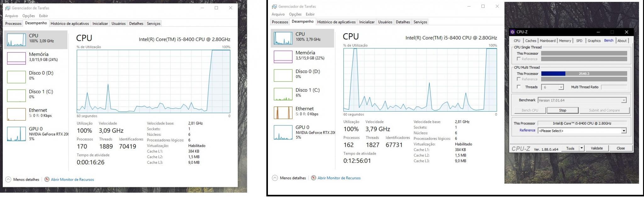Image resolution: width=644 pixels, height=197 pixels.
Task: Click the Close button in CPU-Z
Action: (x=620, y=148)
